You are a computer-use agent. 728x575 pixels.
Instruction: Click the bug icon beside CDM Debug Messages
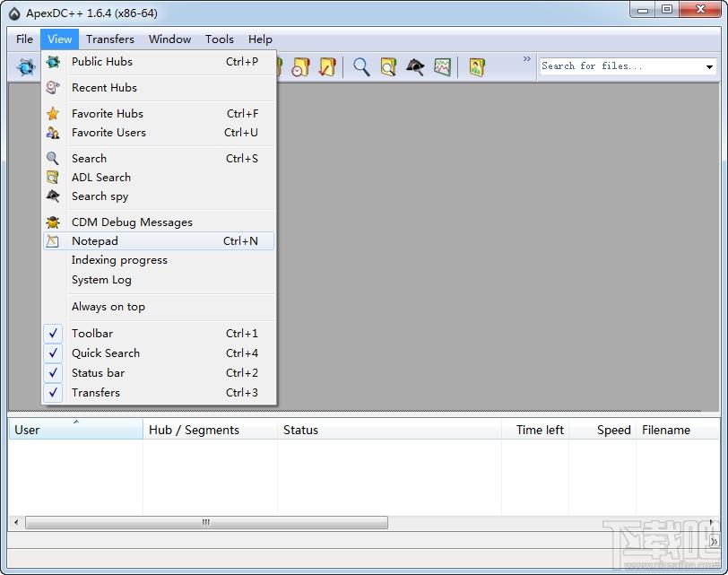[x=53, y=222]
